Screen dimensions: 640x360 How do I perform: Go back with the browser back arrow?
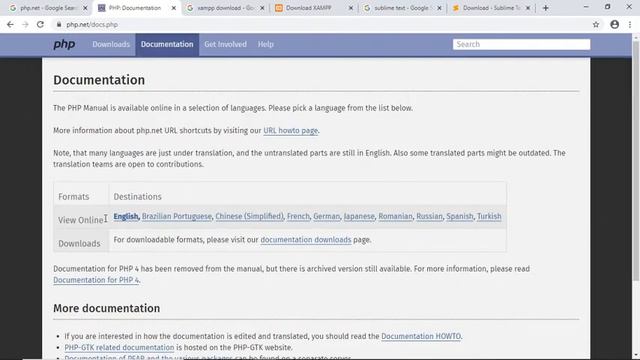coord(10,24)
